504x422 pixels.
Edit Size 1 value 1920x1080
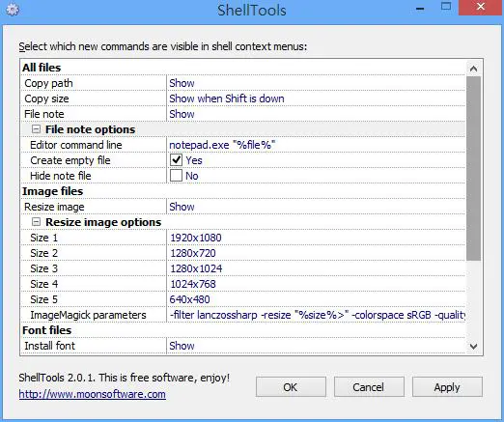tap(316, 238)
